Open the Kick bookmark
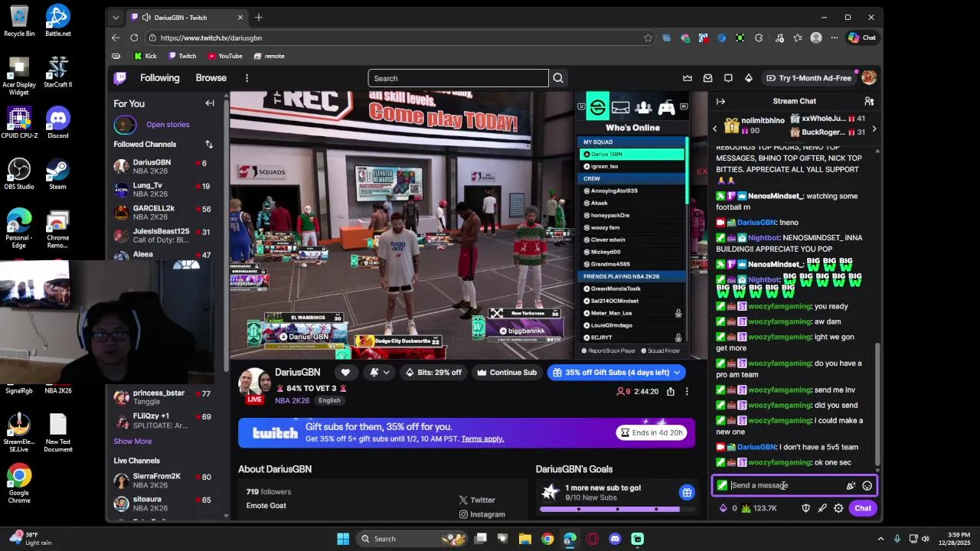Image resolution: width=980 pixels, height=551 pixels. 145,56
